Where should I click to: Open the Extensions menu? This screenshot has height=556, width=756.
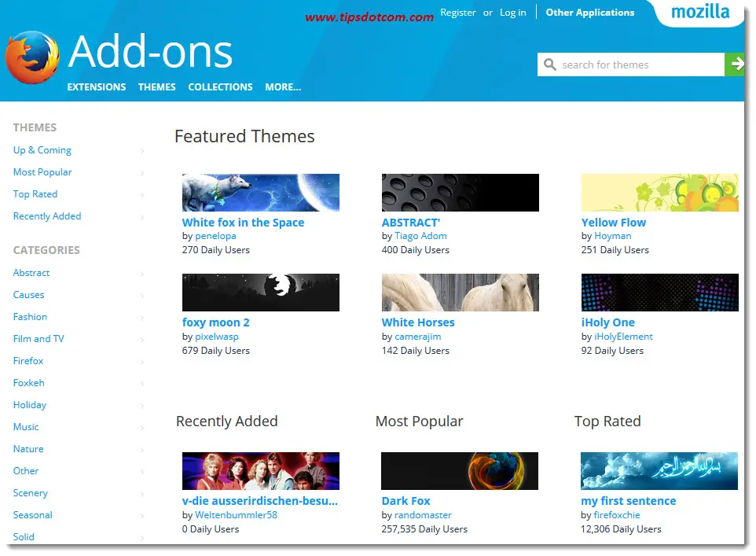click(x=97, y=87)
